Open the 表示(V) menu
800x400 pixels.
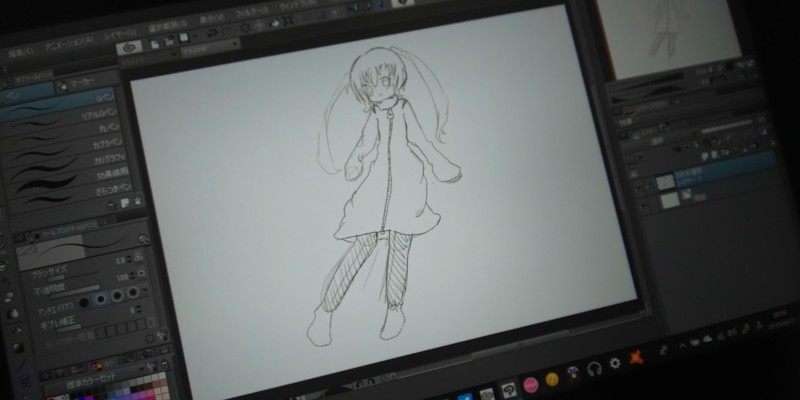pyautogui.click(x=212, y=18)
